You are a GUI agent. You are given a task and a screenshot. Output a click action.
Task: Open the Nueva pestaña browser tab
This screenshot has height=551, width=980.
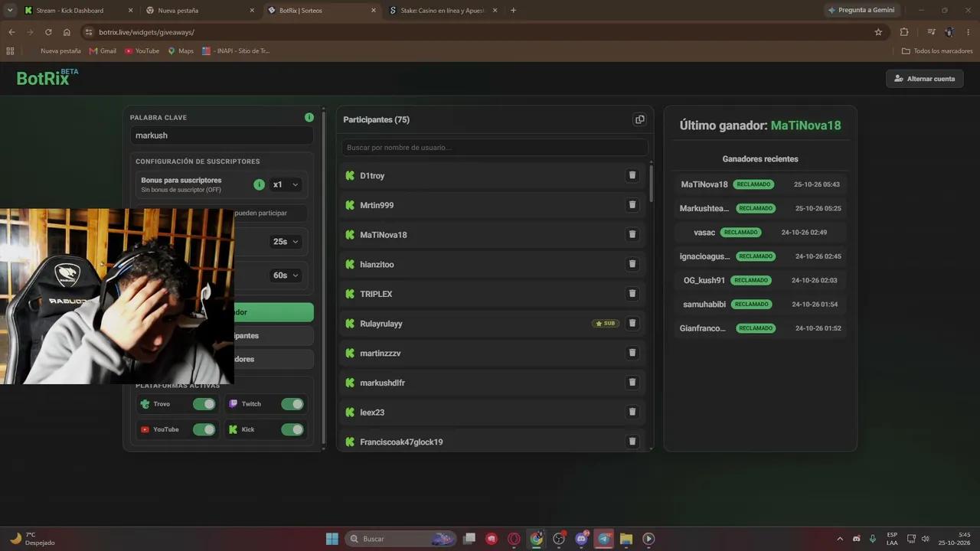(201, 11)
